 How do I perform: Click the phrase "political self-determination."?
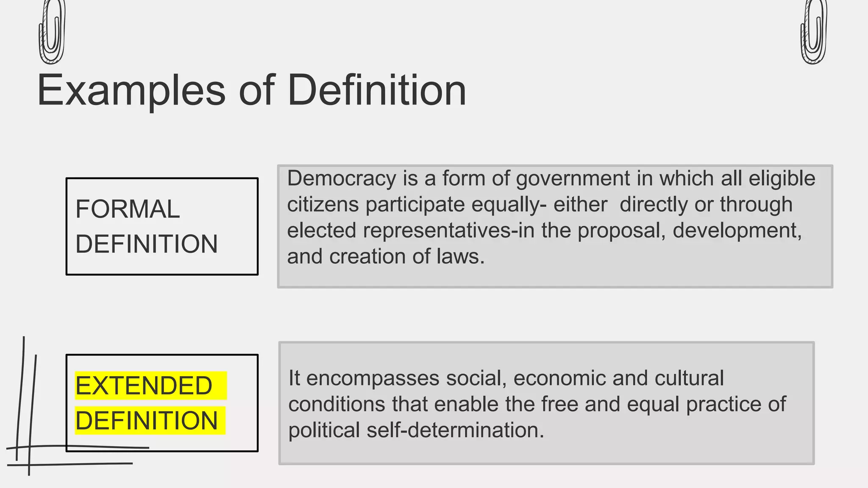point(416,430)
